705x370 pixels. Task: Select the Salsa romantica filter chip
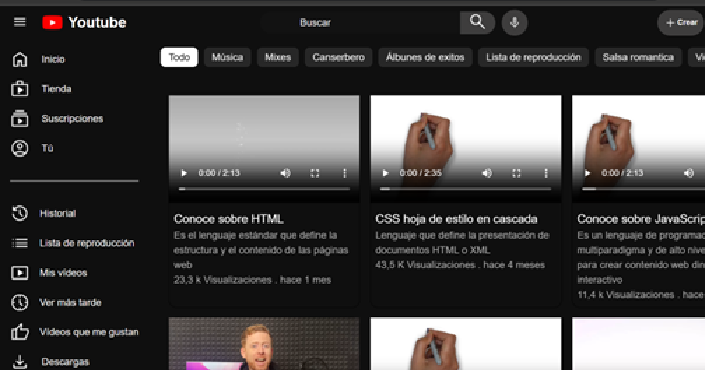(x=638, y=58)
